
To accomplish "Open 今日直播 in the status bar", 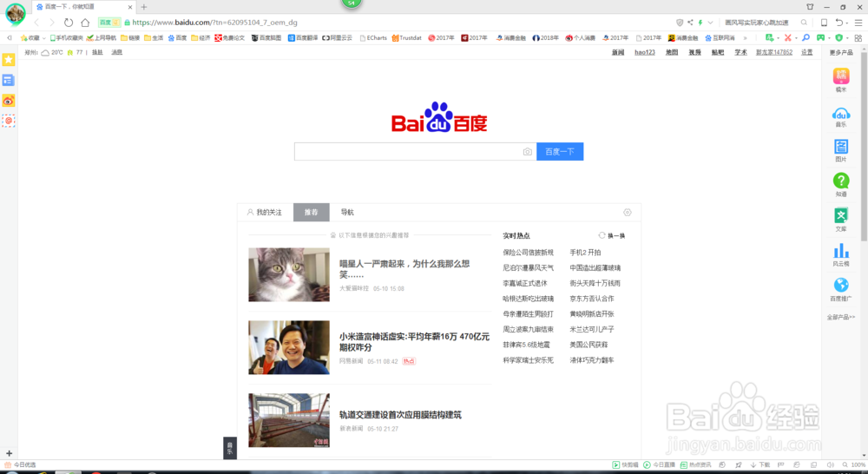I will [x=660, y=465].
